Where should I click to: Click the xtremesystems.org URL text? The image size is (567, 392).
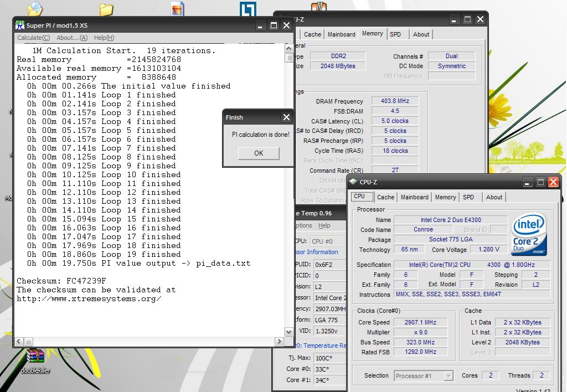click(89, 298)
